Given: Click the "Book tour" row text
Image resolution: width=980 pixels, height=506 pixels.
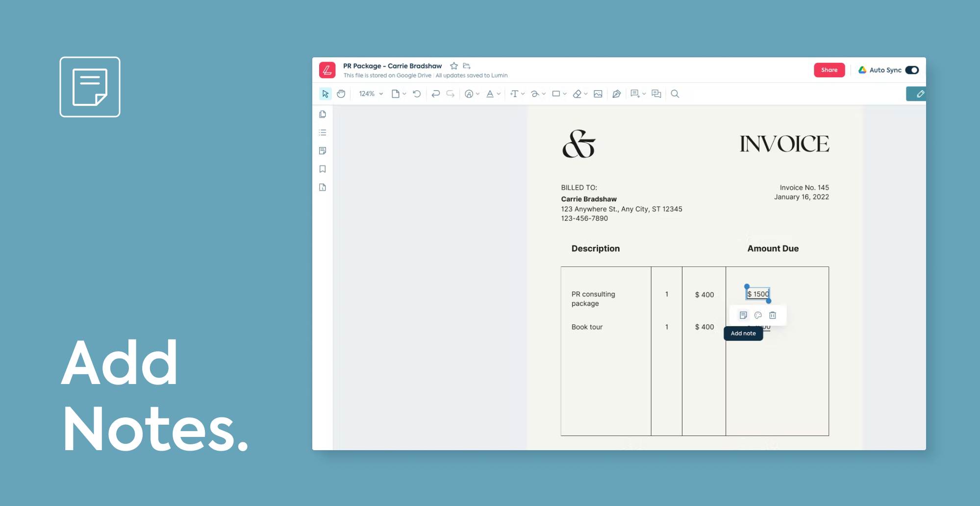Looking at the screenshot, I should click(587, 327).
